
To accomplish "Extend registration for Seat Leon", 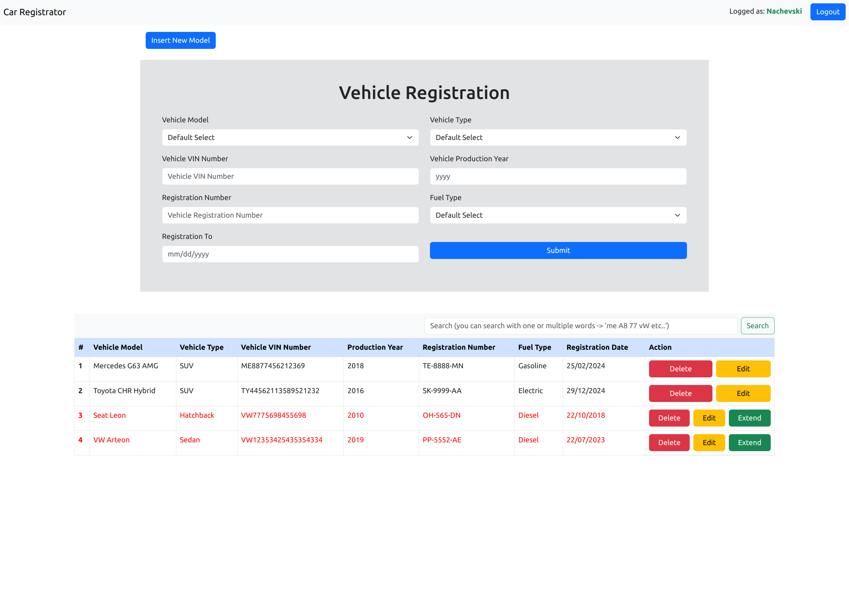I will point(749,418).
